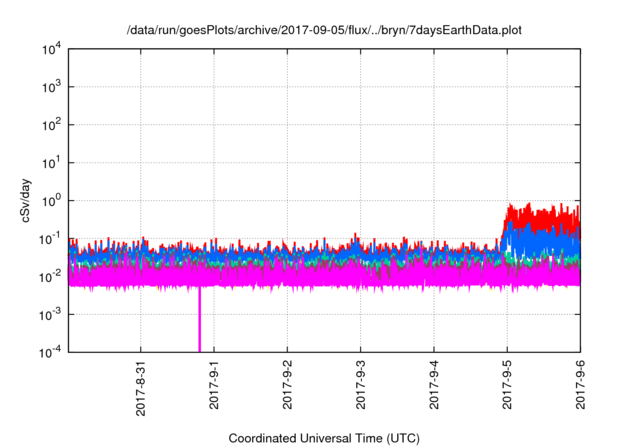Click the blue elevated band after 2017-9-5
The width and height of the screenshot is (640, 448).
[543, 243]
